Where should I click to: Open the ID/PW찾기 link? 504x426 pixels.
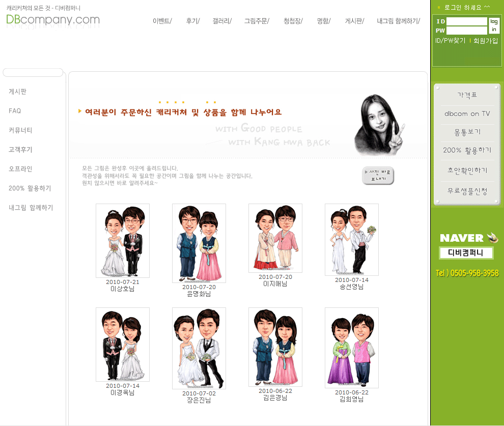[451, 41]
